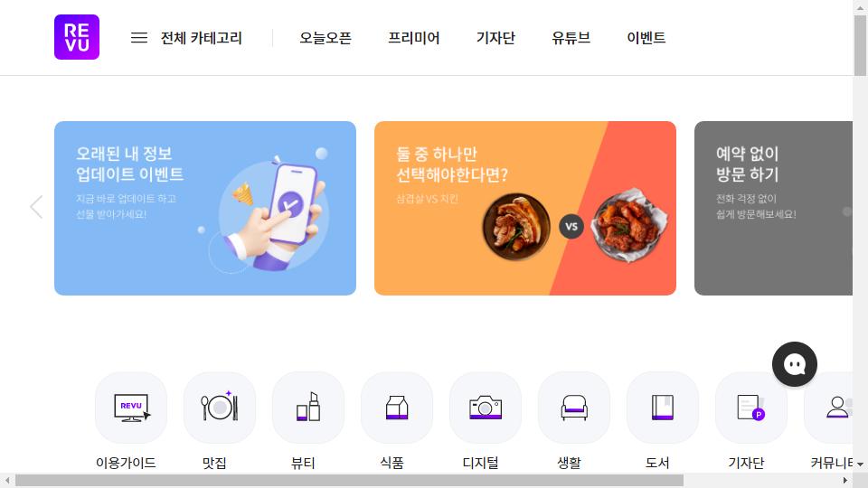Open the 유튜브 navigation link
Image resolution: width=868 pixels, height=488 pixels.
coord(571,38)
